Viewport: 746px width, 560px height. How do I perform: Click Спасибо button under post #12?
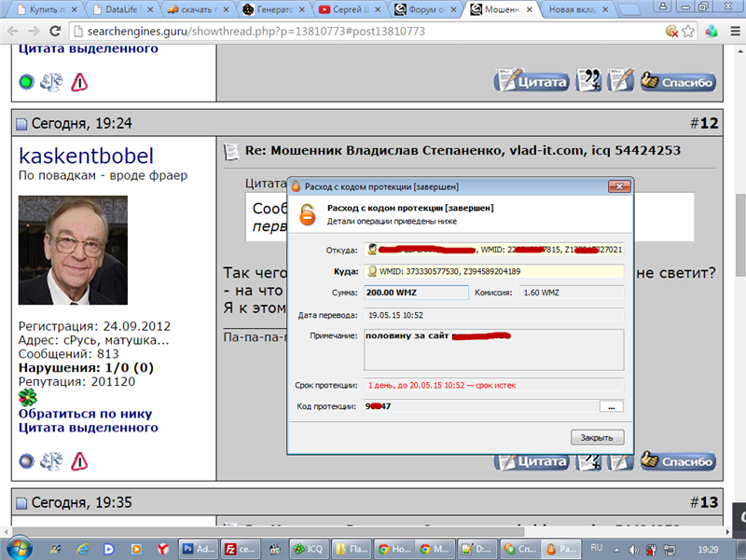[x=678, y=460]
